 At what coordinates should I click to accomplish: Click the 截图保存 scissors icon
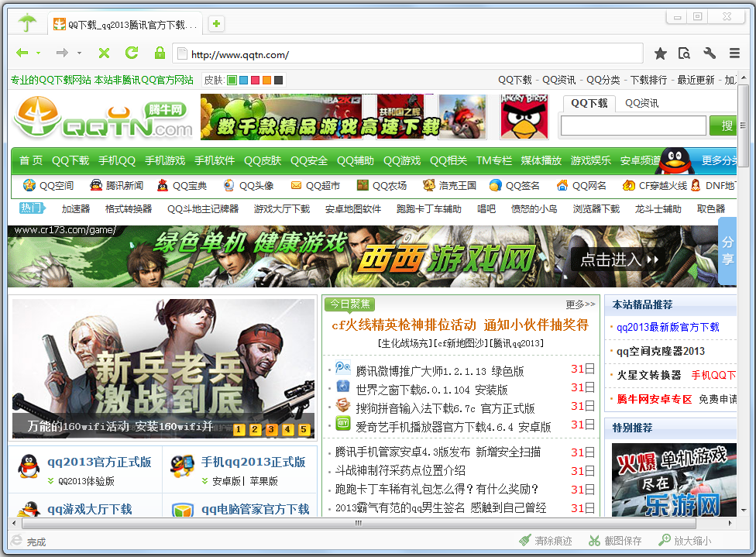[594, 541]
